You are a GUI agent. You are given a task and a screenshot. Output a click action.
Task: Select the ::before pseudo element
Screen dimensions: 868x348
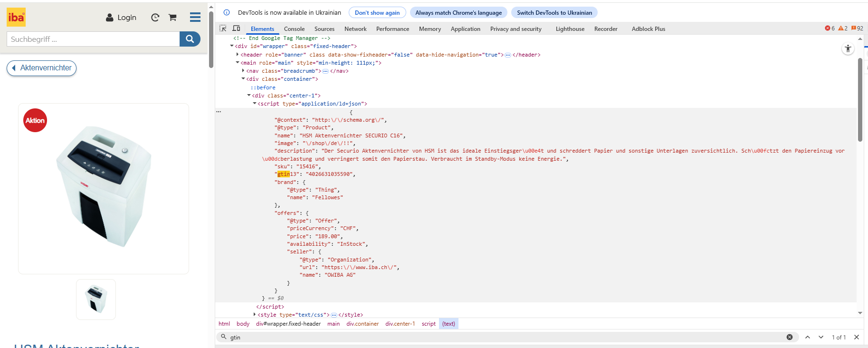click(263, 87)
